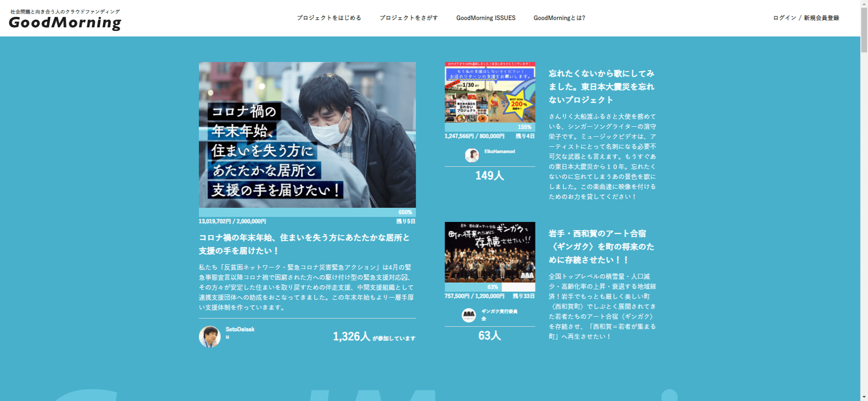Click the 155% funding progress bar
Viewport: 868px width, 401px height.
[x=490, y=127]
